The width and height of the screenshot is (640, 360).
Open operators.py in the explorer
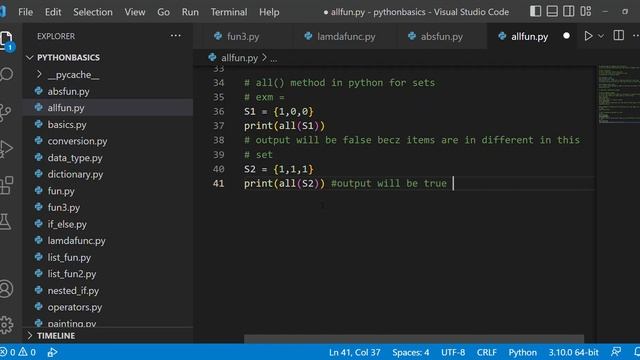75,307
